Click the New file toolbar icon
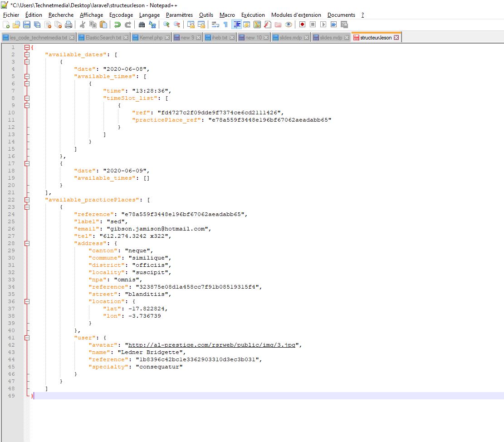Screen dimensions: 504x442 click(6, 25)
